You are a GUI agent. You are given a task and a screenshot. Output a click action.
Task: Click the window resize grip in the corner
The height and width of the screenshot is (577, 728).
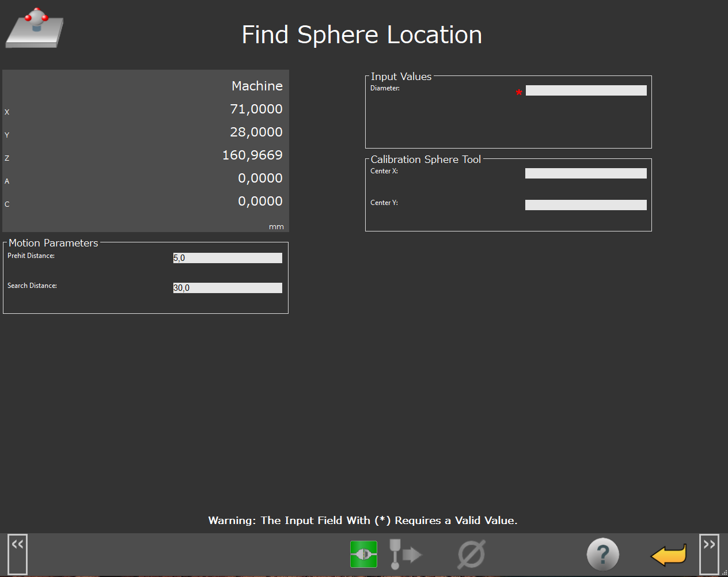pos(724,572)
